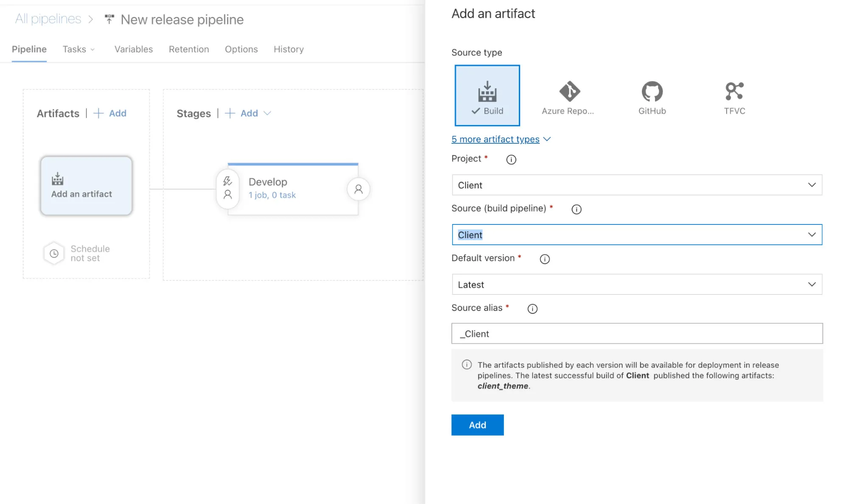Show info tooltip for Source alias
This screenshot has width=848, height=504.
pos(532,309)
